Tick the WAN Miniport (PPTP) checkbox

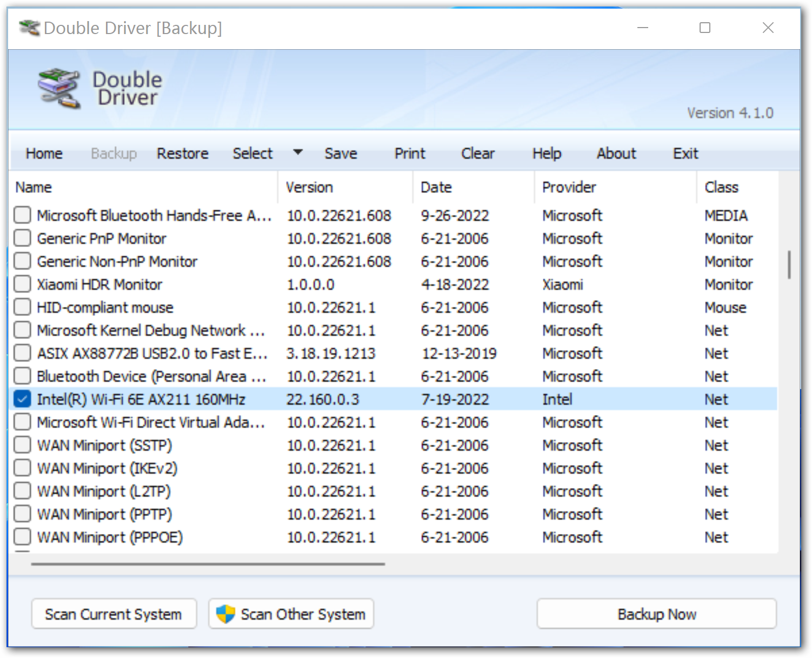click(22, 514)
